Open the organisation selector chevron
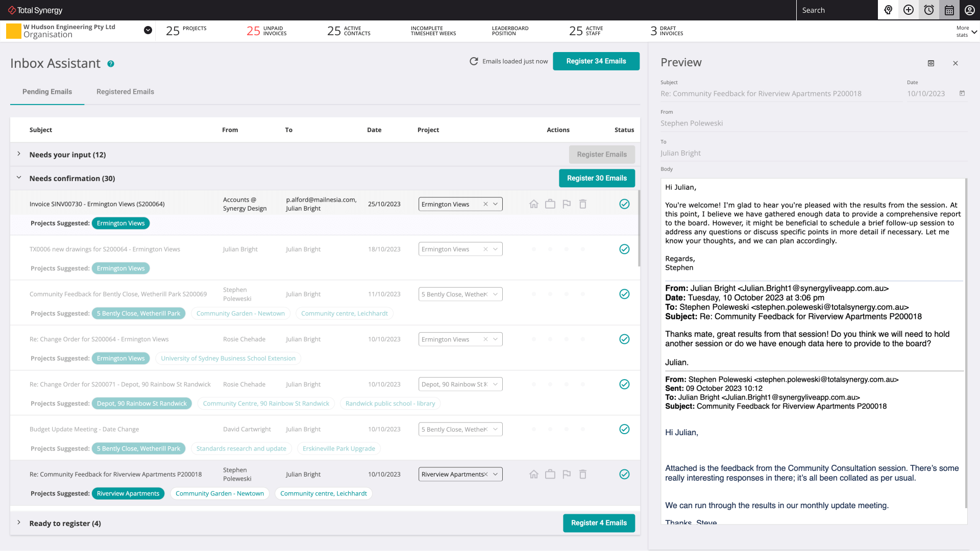 point(148,30)
